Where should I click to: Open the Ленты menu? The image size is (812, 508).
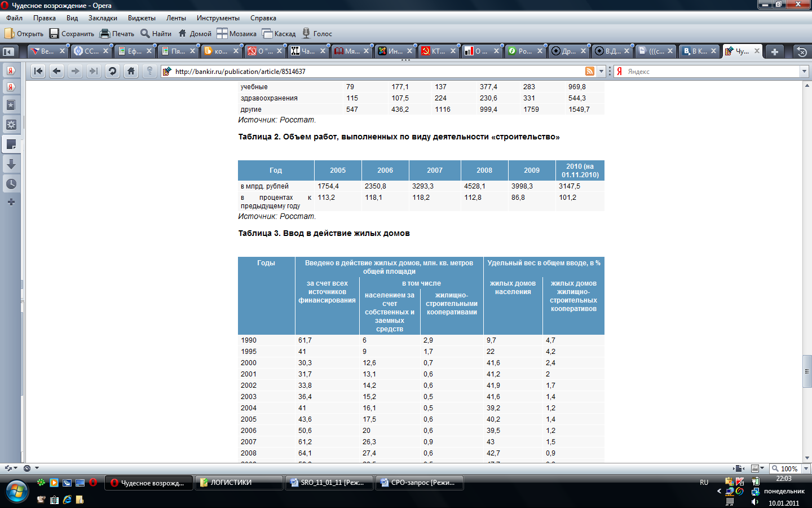coord(176,18)
